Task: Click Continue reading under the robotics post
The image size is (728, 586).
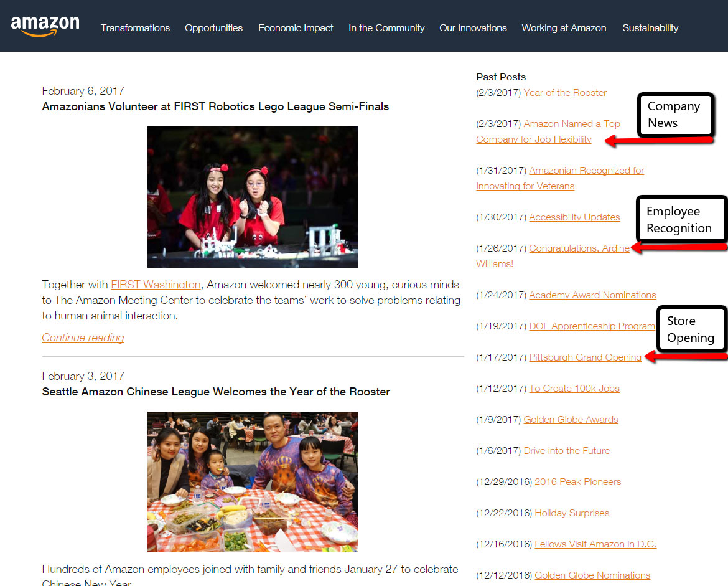Action: (x=83, y=338)
